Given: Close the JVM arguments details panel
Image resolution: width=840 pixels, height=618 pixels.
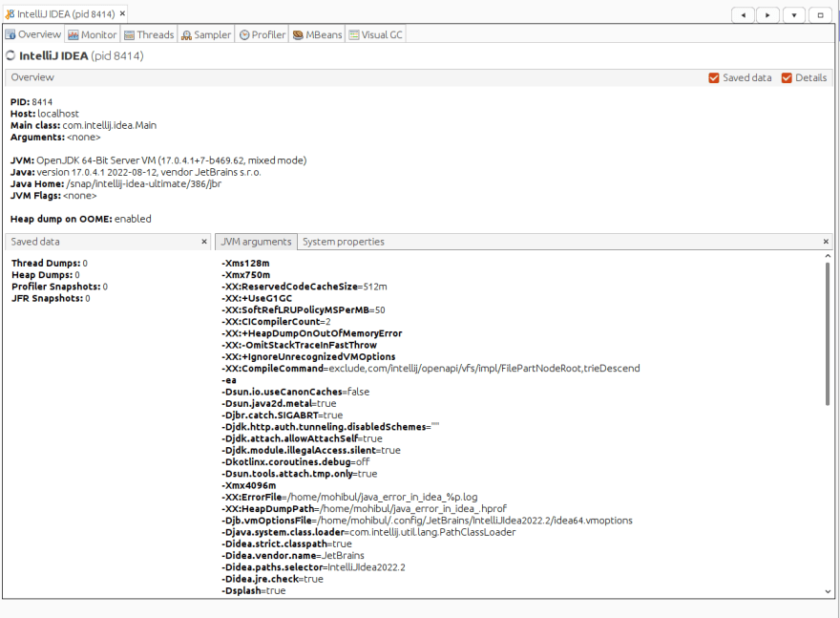Looking at the screenshot, I should [x=826, y=242].
